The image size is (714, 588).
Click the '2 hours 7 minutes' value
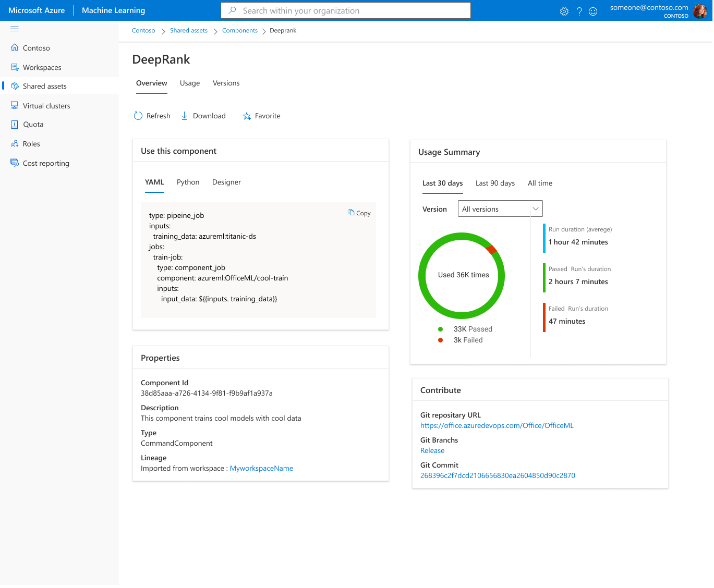578,281
